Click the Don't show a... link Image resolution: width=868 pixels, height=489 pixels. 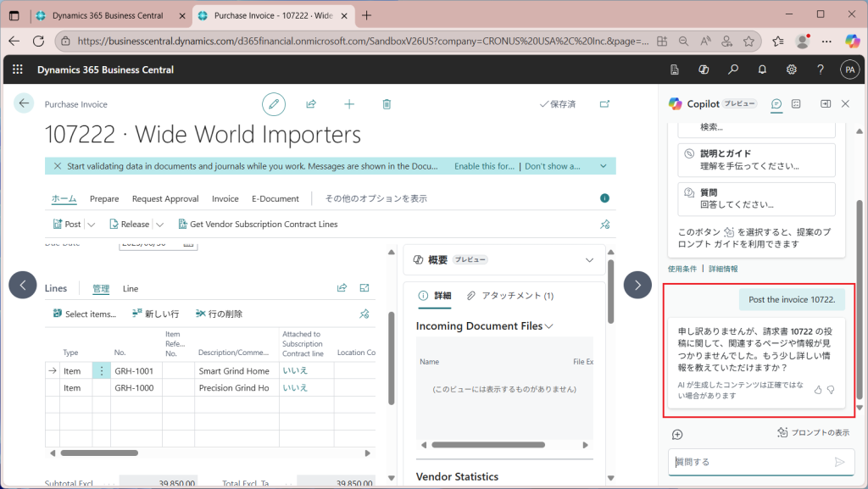point(553,166)
